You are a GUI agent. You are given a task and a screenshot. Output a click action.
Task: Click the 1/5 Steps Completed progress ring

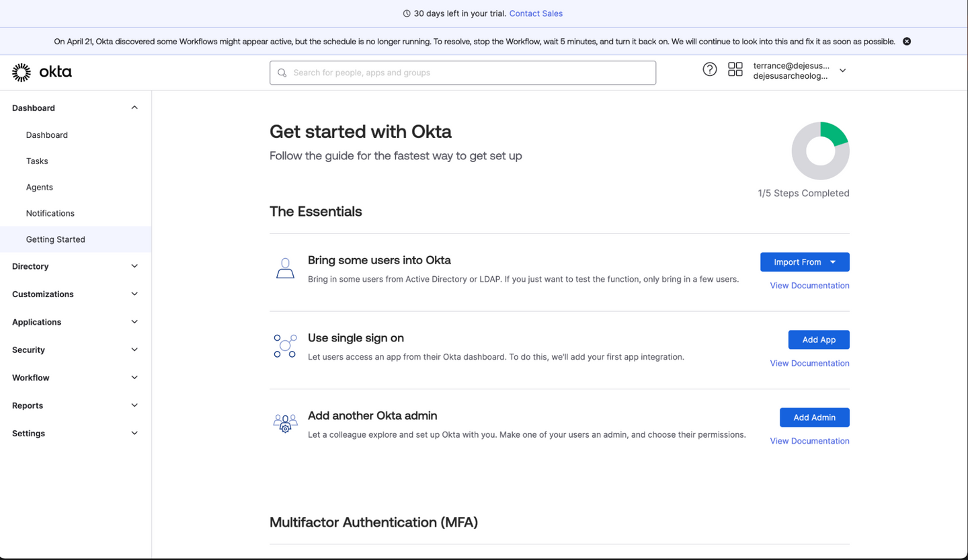point(820,151)
